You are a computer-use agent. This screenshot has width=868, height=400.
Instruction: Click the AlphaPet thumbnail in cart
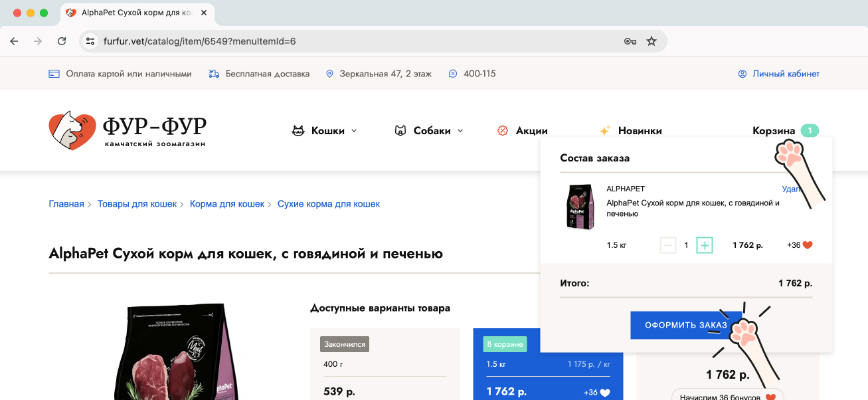point(580,207)
